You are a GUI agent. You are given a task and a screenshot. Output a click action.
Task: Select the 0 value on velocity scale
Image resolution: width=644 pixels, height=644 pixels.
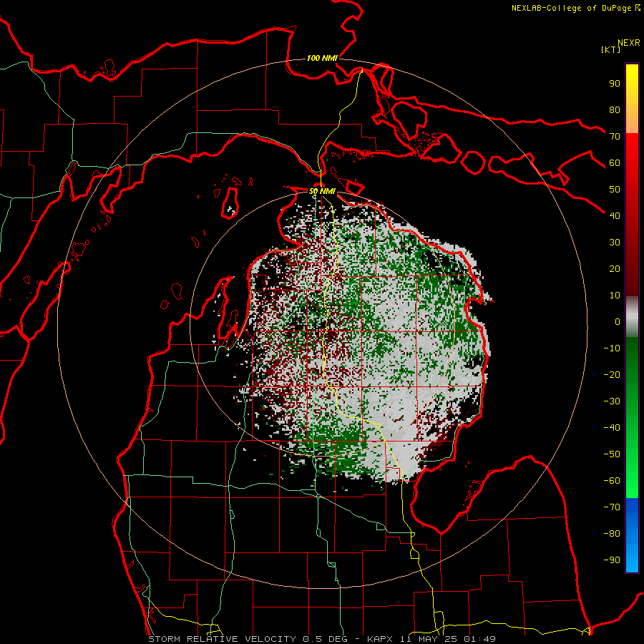tap(618, 321)
